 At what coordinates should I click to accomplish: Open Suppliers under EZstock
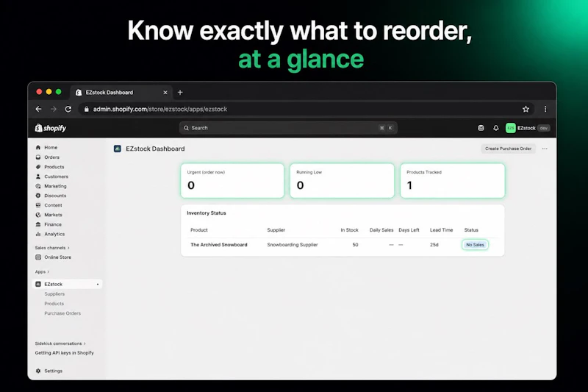[54, 294]
